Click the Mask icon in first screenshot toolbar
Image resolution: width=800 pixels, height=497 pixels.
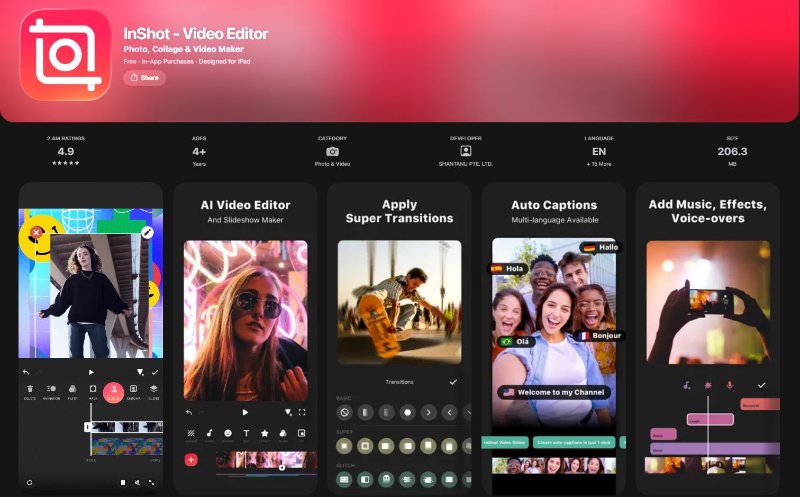pyautogui.click(x=93, y=389)
